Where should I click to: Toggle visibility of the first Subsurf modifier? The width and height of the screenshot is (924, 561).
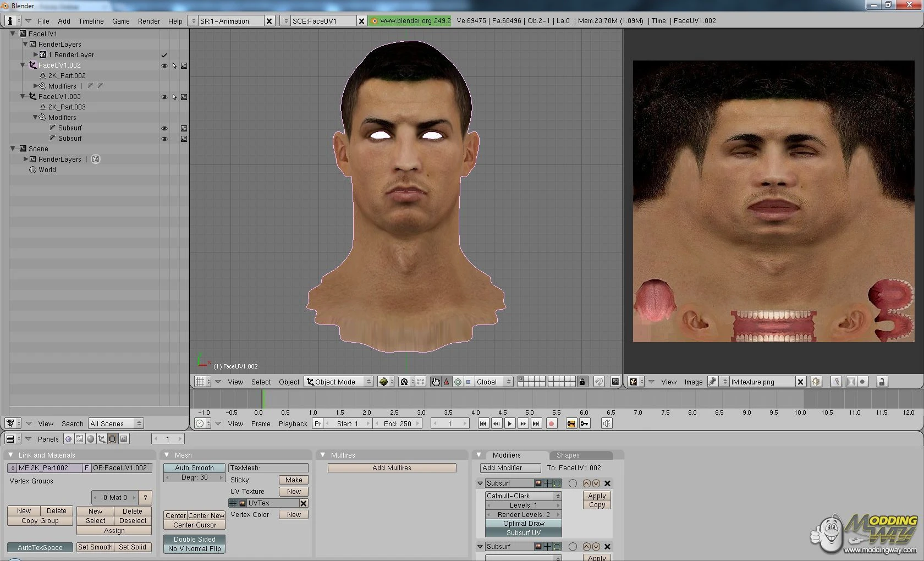(x=164, y=128)
